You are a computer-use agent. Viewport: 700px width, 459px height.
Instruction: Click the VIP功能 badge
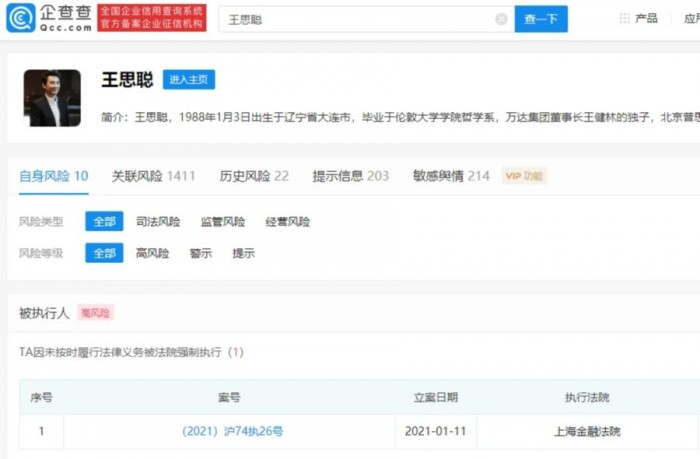point(524,176)
